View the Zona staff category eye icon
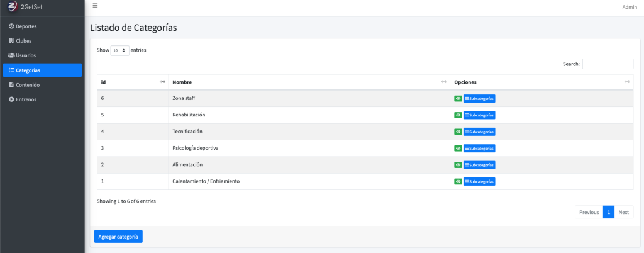This screenshot has width=644, height=253. (458, 99)
